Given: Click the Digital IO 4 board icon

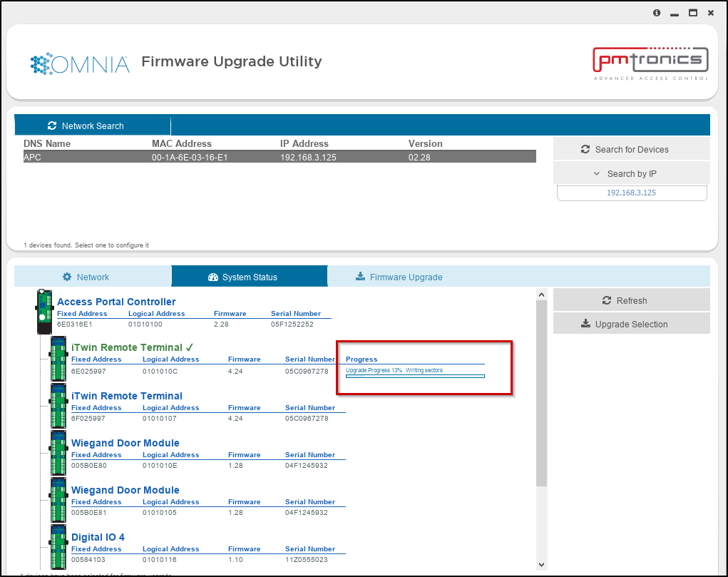Looking at the screenshot, I should tap(58, 547).
